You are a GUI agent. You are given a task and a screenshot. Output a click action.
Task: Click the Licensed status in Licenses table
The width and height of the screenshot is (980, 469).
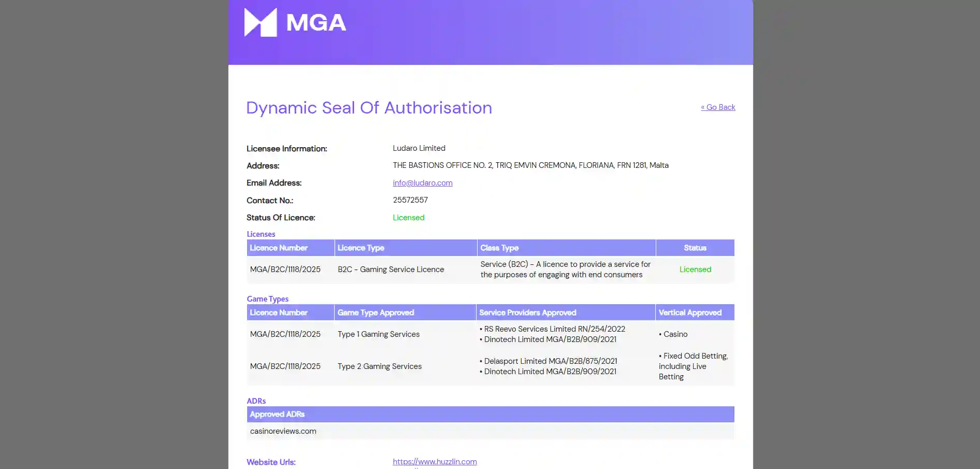point(695,269)
